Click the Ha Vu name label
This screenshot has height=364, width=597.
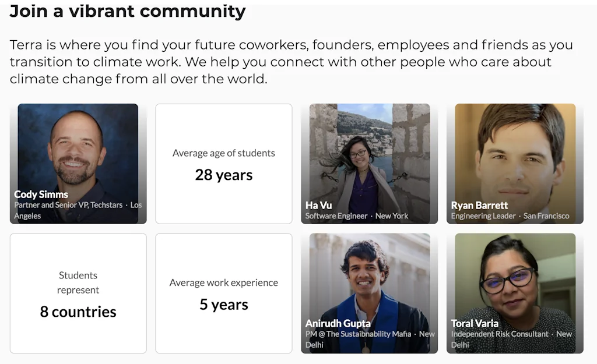pyautogui.click(x=319, y=205)
